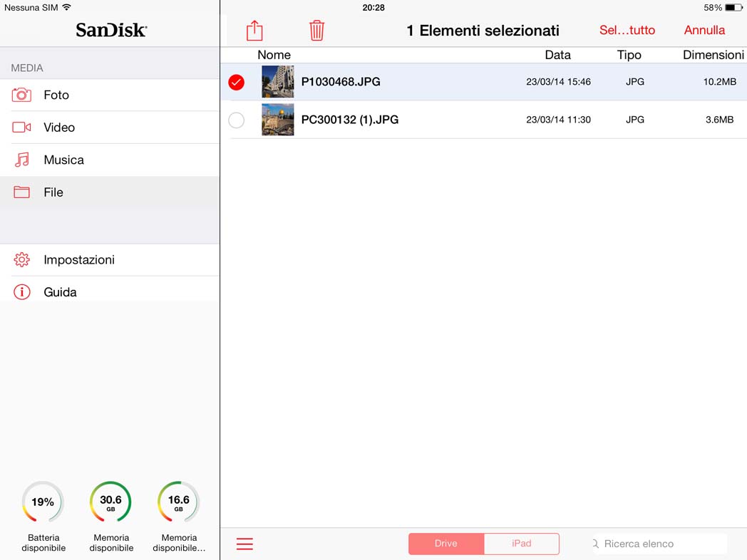Tap the Guida info icon
This screenshot has height=560, width=747.
pos(21,292)
